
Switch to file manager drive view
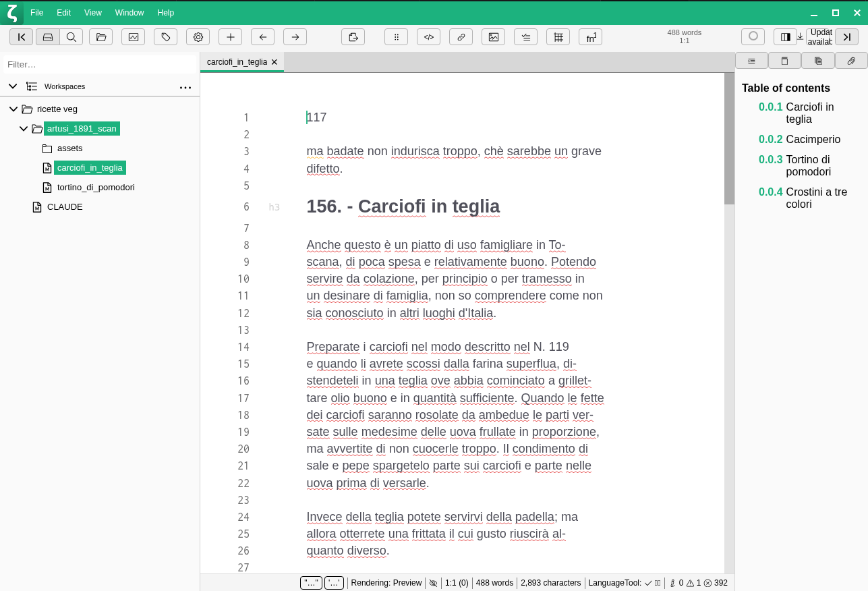[x=48, y=37]
